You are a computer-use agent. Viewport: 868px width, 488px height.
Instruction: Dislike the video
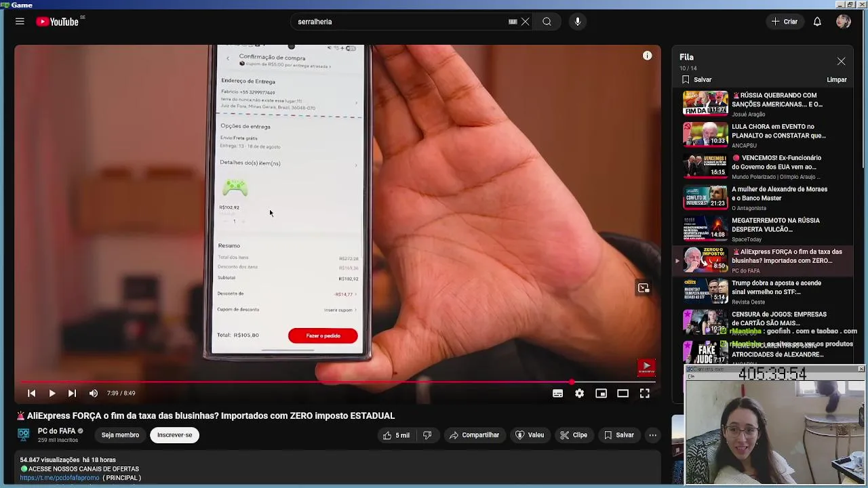tap(427, 435)
